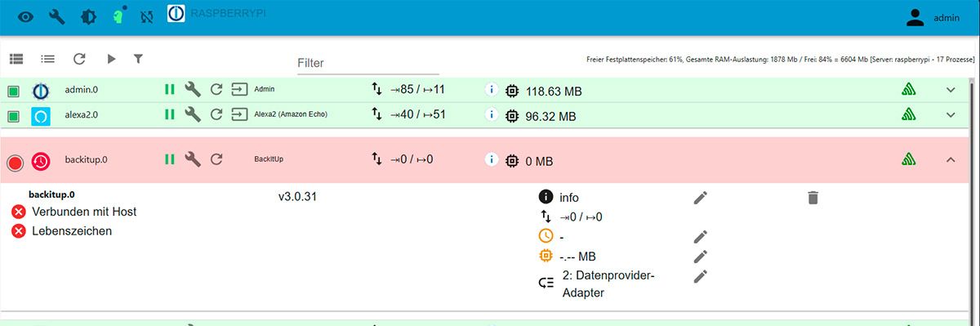
Task: Click the admin.0 adapter logo
Action: (41, 90)
